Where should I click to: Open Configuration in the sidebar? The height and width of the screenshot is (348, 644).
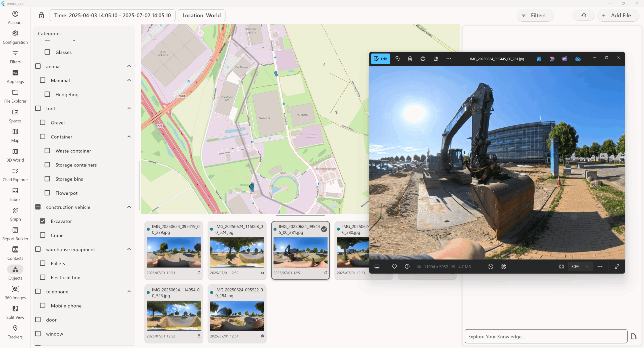click(x=15, y=37)
